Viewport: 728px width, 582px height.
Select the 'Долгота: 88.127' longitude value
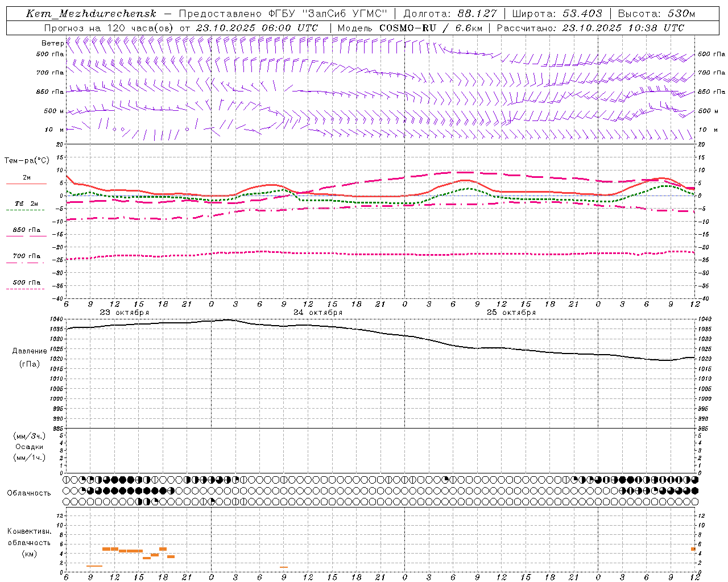point(450,14)
